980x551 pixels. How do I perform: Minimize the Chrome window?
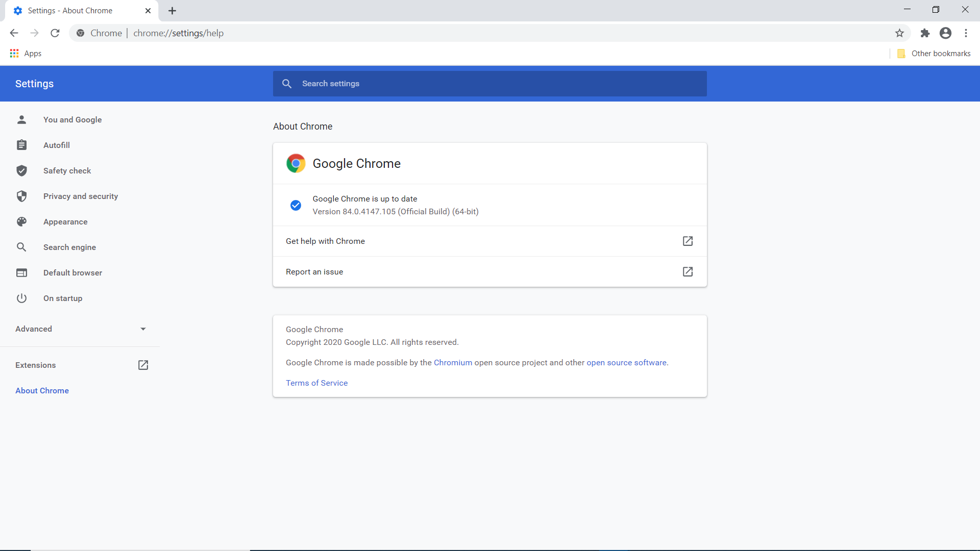point(907,10)
